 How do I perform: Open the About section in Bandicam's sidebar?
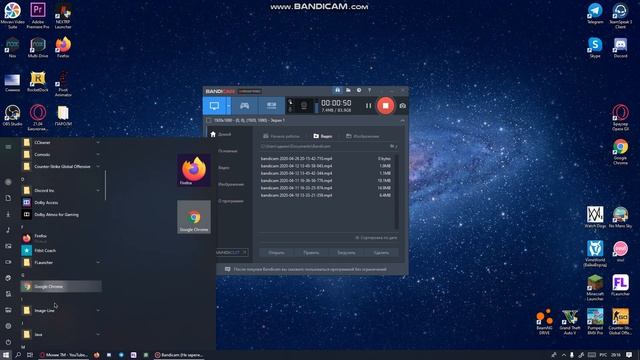tap(231, 201)
